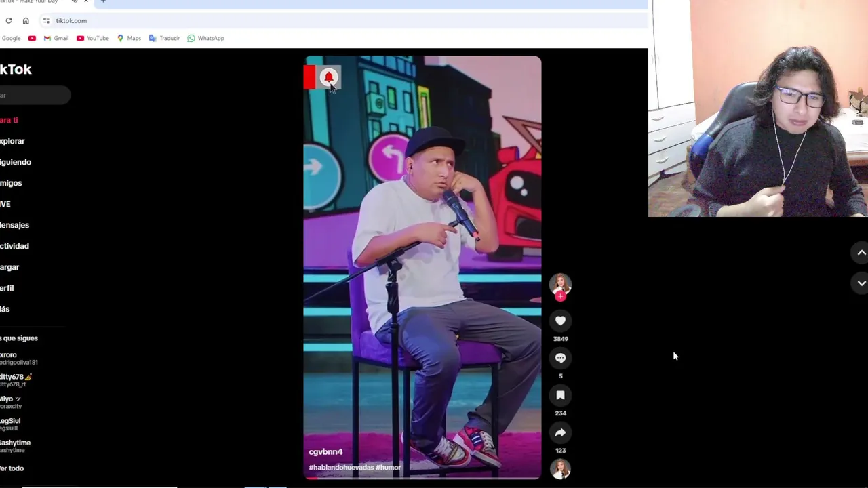Viewport: 868px width, 488px height.
Task: Open Actividad in the sidebar
Action: [x=14, y=246]
